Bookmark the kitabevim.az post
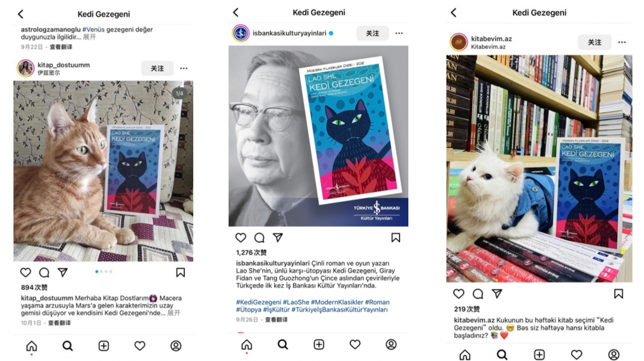The image size is (644, 361). pyautogui.click(x=619, y=294)
